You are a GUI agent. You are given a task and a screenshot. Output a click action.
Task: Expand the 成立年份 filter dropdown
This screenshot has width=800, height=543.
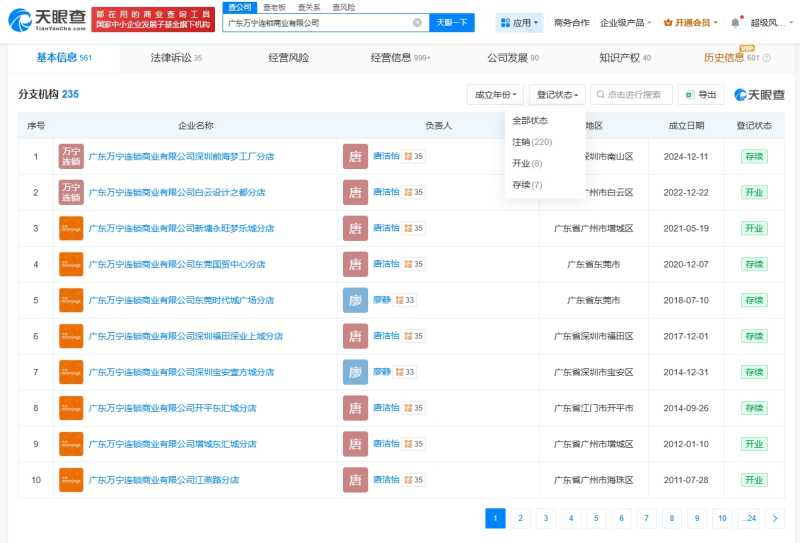pos(495,95)
